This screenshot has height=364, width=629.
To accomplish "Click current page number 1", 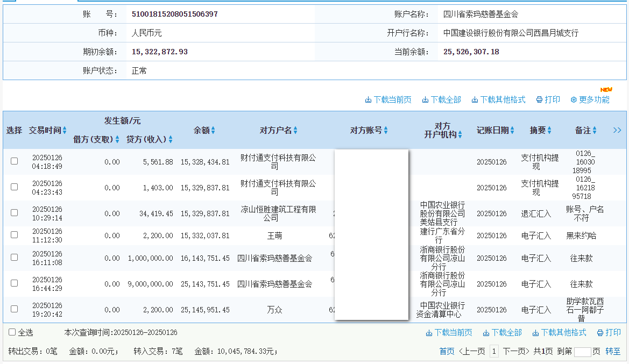I will (494, 352).
